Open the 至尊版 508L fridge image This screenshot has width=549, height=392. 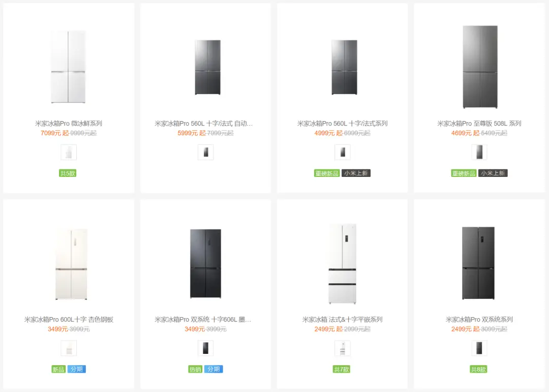(x=480, y=67)
